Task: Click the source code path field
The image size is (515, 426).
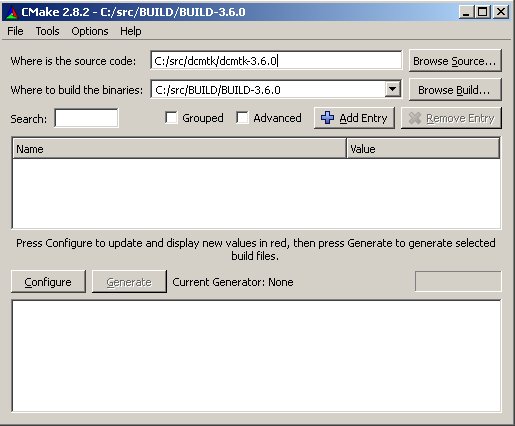Action: pyautogui.click(x=276, y=60)
